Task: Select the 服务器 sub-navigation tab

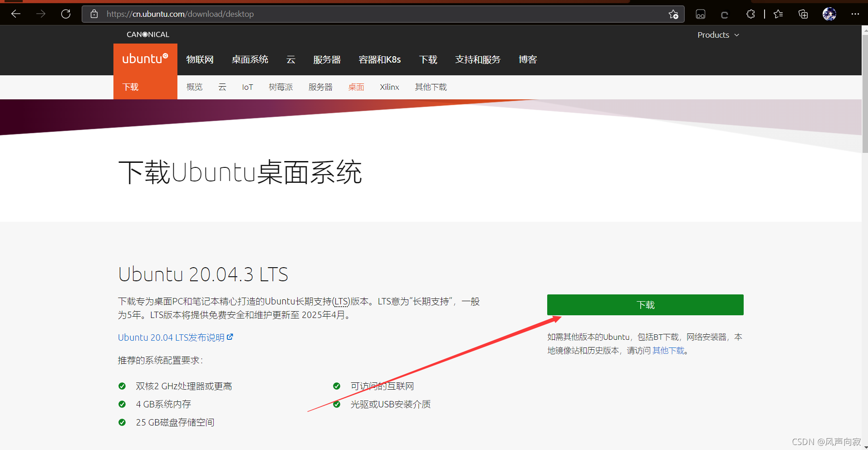Action: [x=320, y=87]
